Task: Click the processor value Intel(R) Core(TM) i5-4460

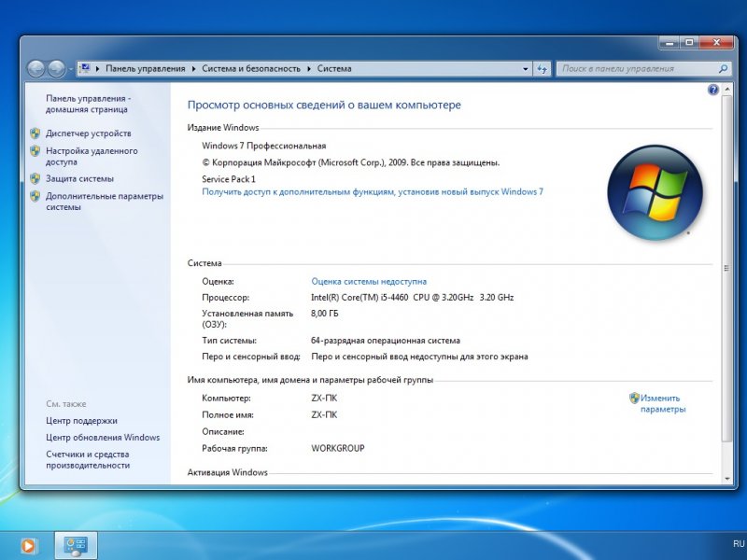Action: point(413,297)
